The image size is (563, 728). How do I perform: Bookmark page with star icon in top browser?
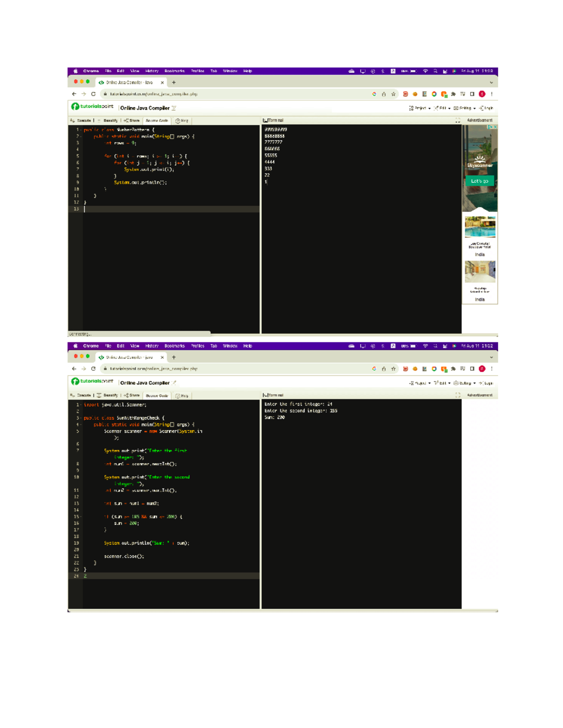tap(393, 94)
